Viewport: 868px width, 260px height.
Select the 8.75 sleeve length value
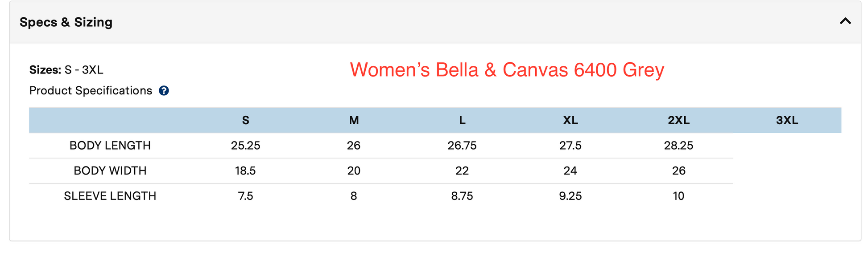(462, 196)
